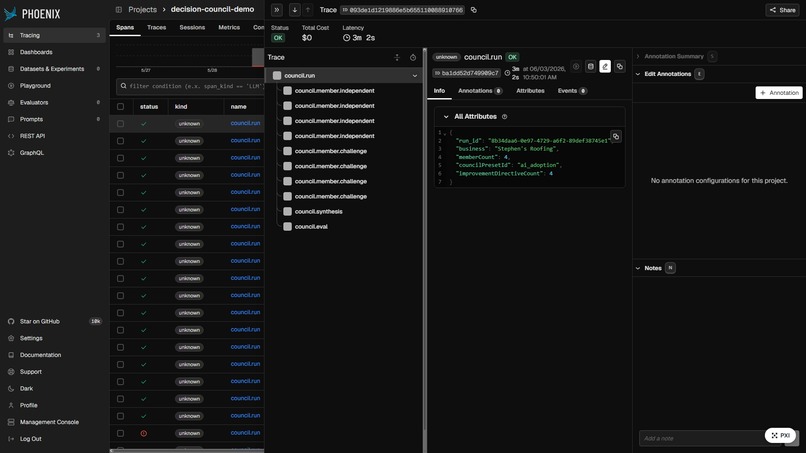
Task: Open Datasets & Experiments
Action: [54, 69]
